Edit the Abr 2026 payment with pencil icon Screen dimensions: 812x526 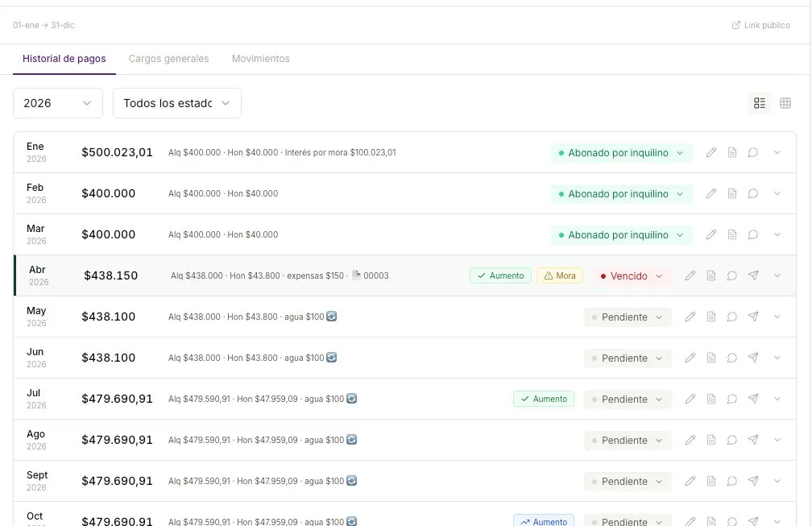point(690,275)
